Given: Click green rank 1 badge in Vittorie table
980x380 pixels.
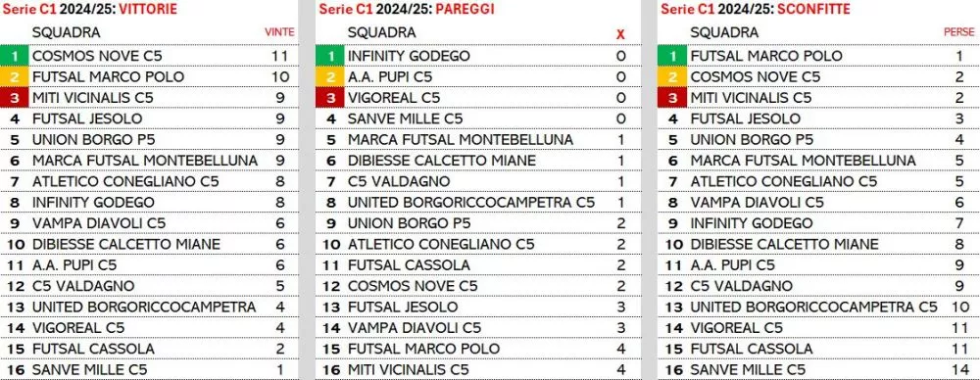Looking at the screenshot, I should 15,56.
